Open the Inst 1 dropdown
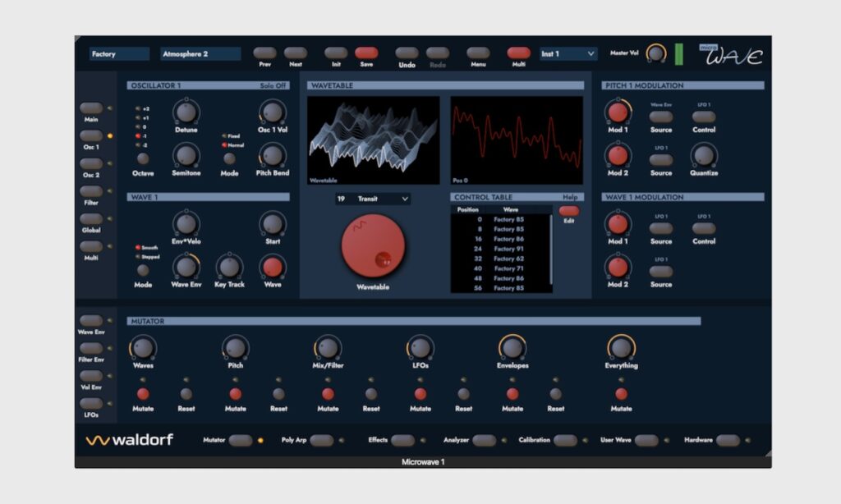841x504 pixels. coord(568,53)
